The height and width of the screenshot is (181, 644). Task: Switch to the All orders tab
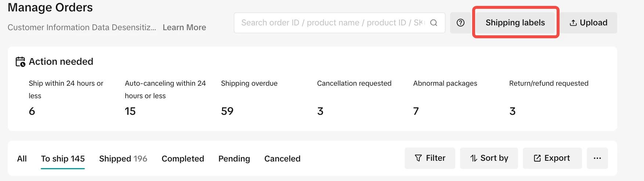22,159
